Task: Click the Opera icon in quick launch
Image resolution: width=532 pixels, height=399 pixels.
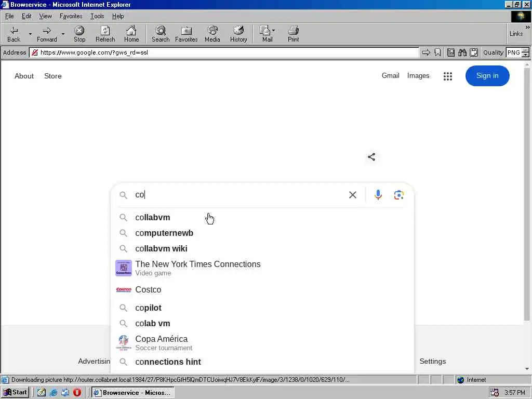Action: [77, 393]
